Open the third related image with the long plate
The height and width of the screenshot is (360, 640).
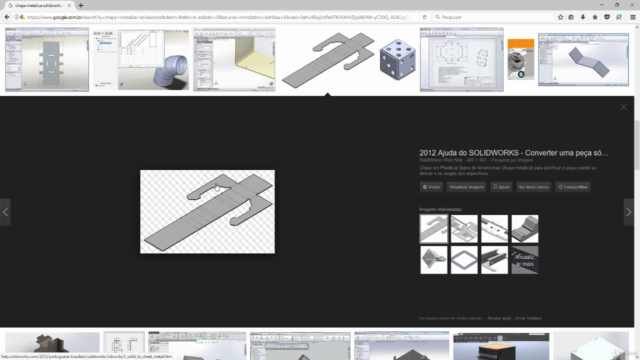(x=494, y=229)
